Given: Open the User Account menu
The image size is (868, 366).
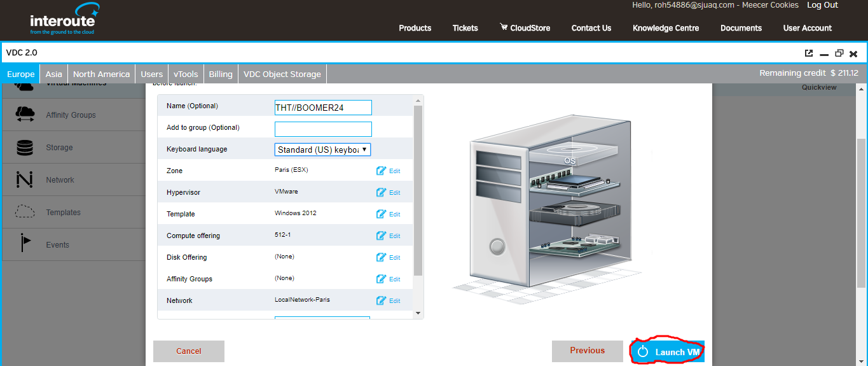Looking at the screenshot, I should coord(808,28).
